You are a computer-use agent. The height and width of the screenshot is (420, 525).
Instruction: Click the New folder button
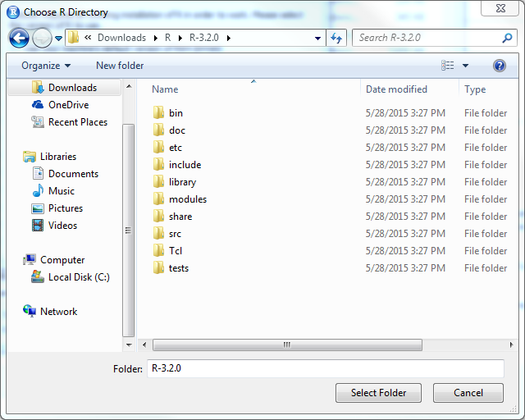click(x=120, y=66)
